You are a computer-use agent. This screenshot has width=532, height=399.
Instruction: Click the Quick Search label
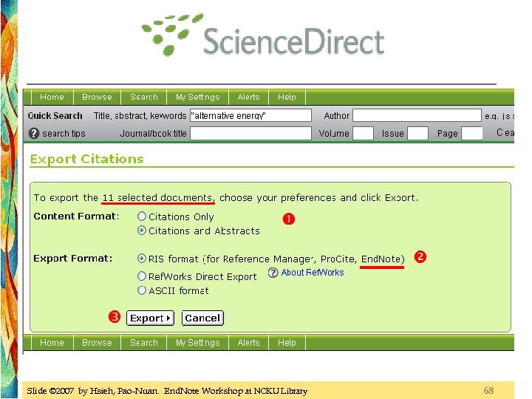55,116
